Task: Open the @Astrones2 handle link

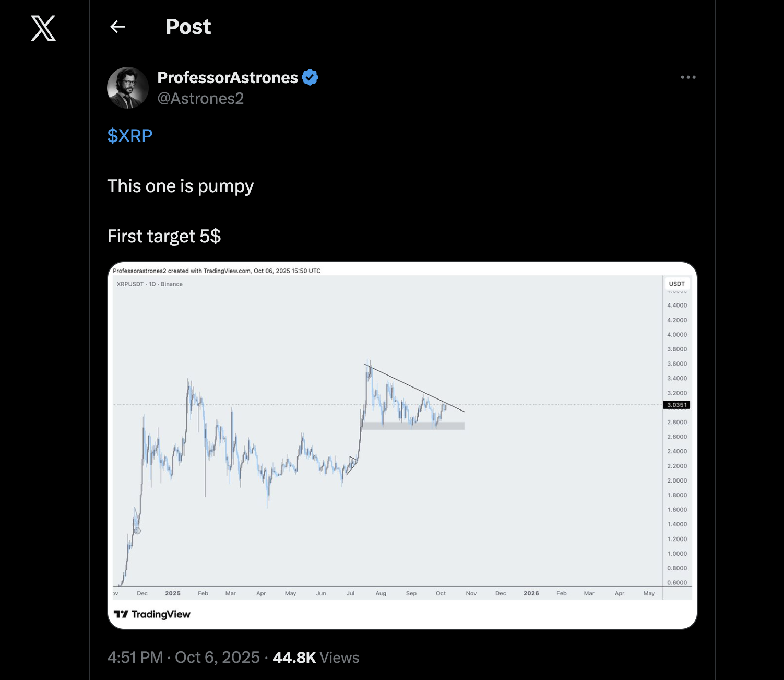Action: 200,99
